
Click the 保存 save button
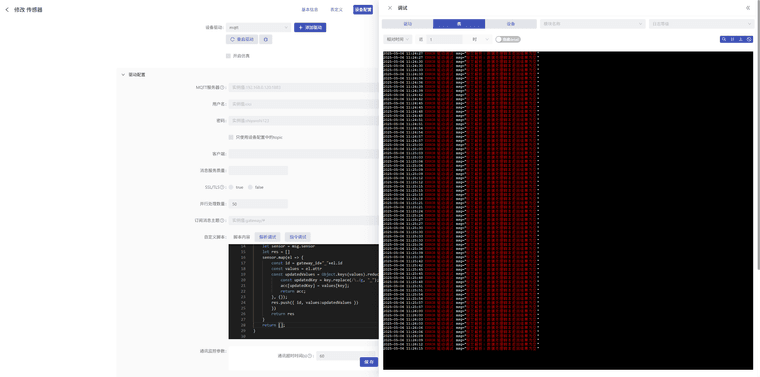(368, 362)
